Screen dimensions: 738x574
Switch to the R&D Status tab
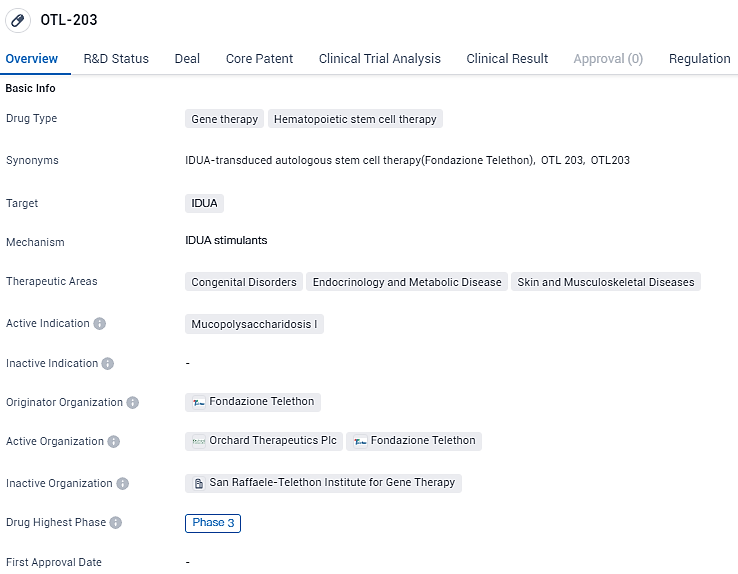[116, 59]
